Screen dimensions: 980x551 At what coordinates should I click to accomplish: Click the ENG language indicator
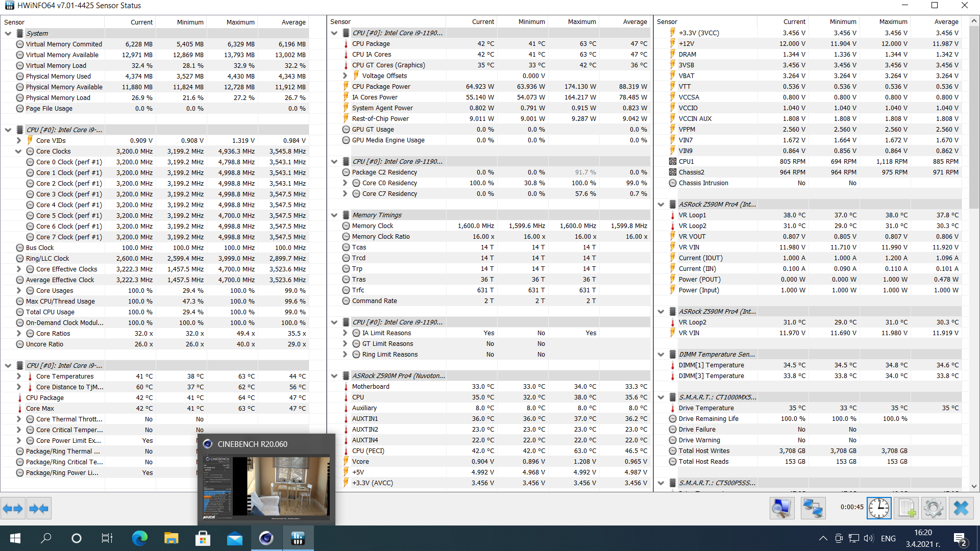pos(888,538)
